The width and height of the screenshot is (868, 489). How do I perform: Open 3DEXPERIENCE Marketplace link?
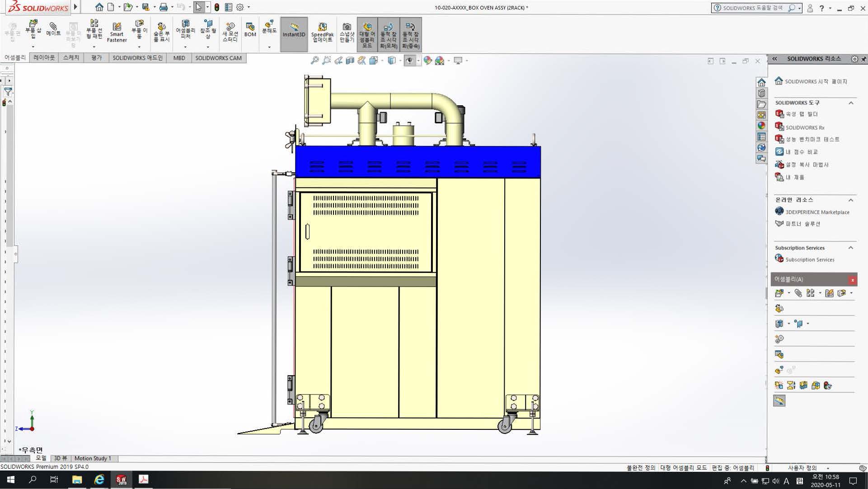point(817,212)
